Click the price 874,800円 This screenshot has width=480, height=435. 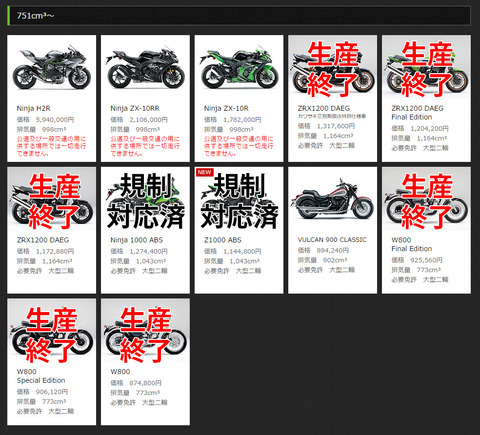pyautogui.click(x=145, y=383)
